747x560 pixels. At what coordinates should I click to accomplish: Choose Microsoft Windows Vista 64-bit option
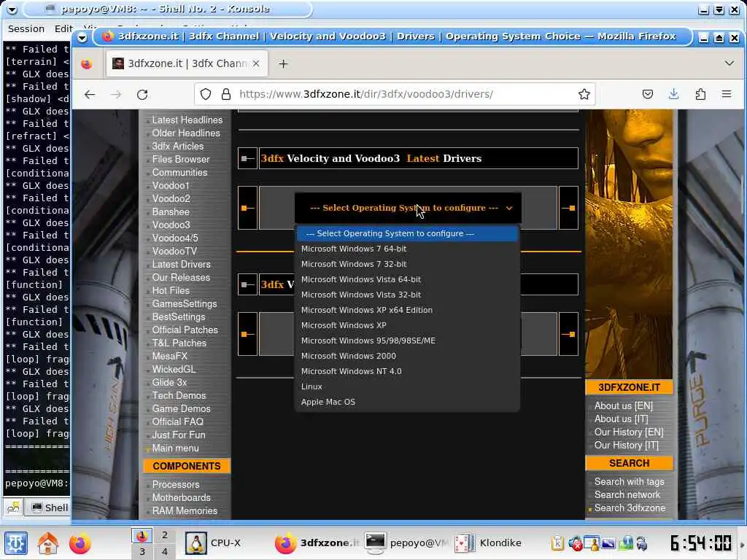pos(407,279)
